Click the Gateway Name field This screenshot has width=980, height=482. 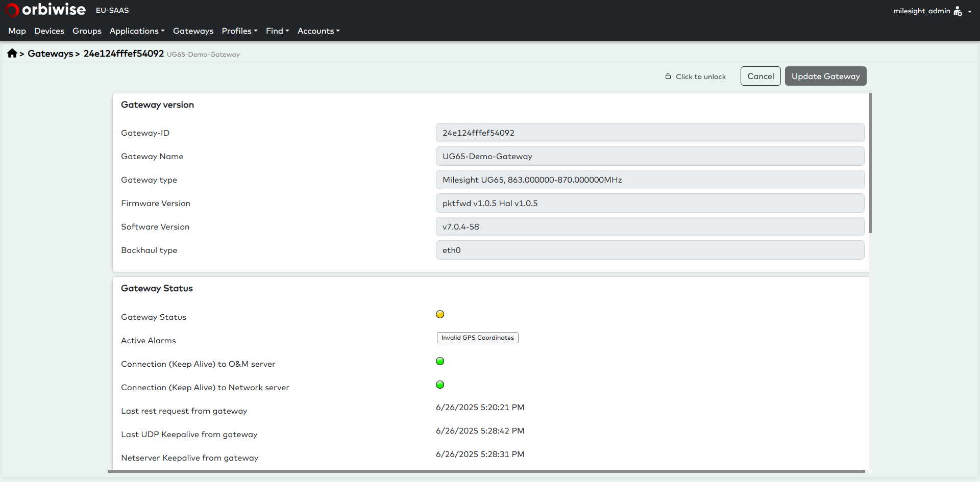click(x=650, y=156)
